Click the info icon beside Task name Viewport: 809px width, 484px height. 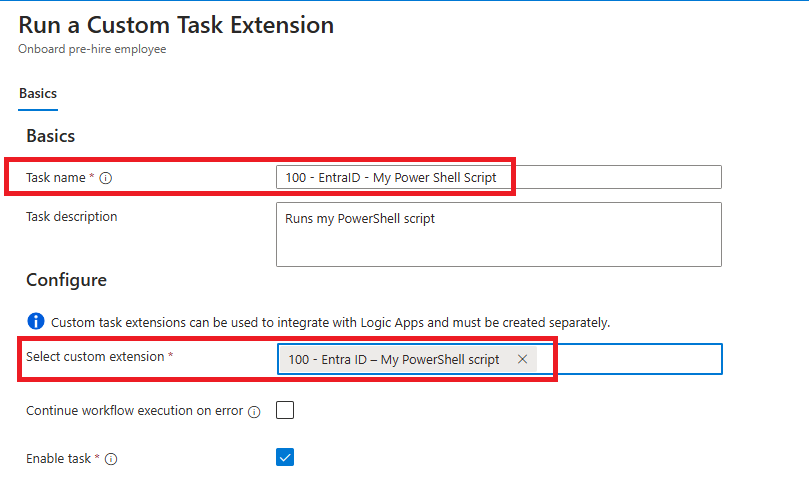point(106,178)
